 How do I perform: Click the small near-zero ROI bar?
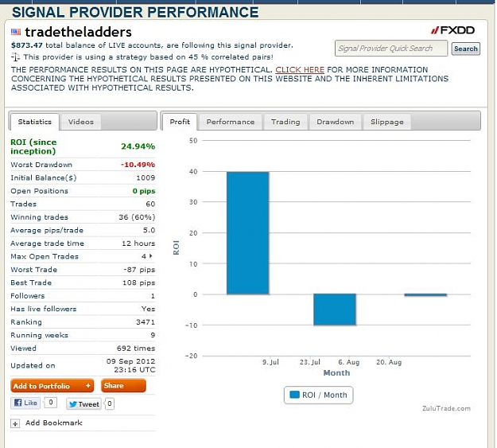(x=425, y=295)
